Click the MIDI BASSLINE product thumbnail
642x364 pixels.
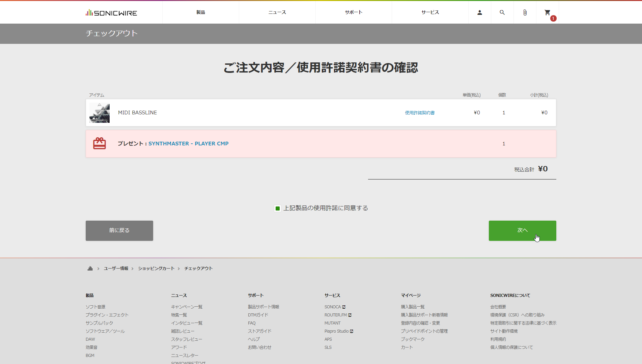click(100, 113)
